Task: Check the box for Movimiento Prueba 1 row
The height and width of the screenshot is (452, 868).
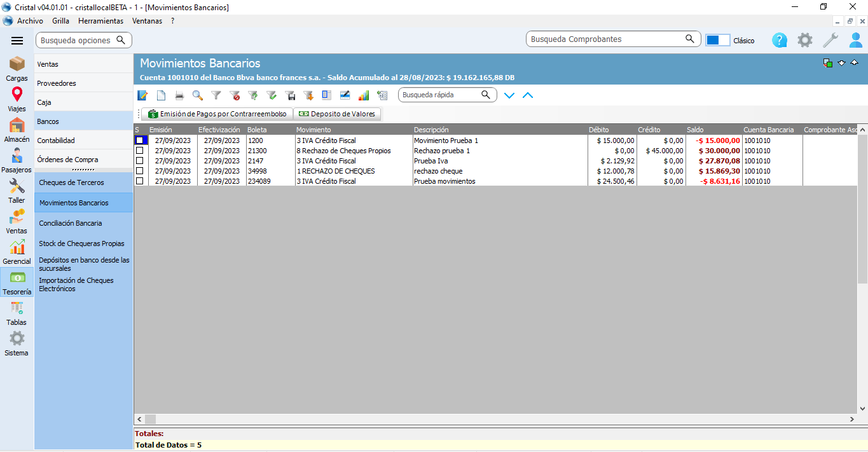Action: 140,140
